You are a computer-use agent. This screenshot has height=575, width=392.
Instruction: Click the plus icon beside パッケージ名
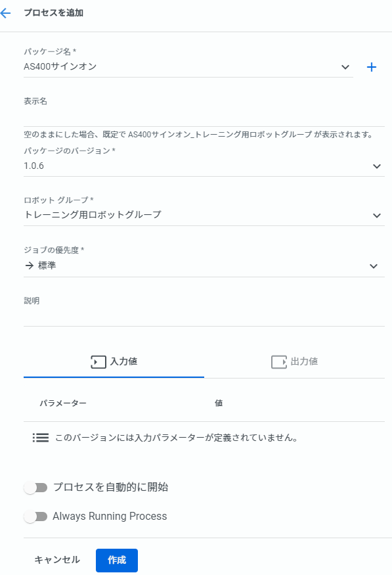point(372,66)
